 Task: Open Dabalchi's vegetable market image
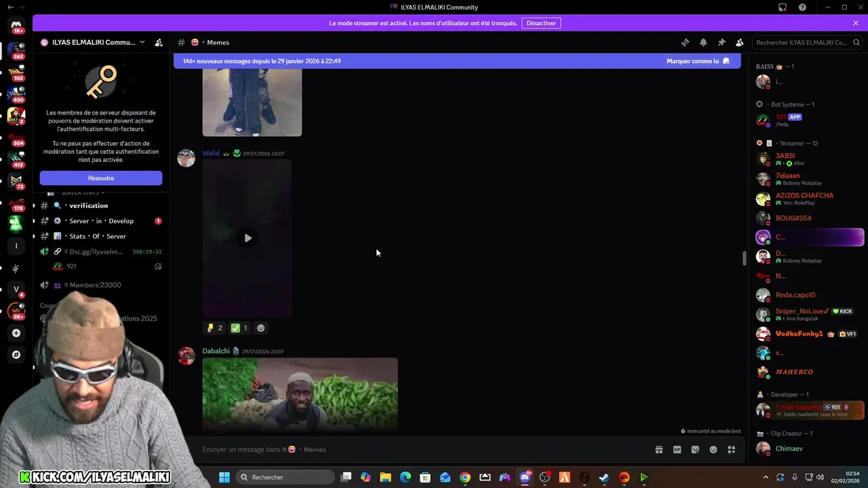300,394
